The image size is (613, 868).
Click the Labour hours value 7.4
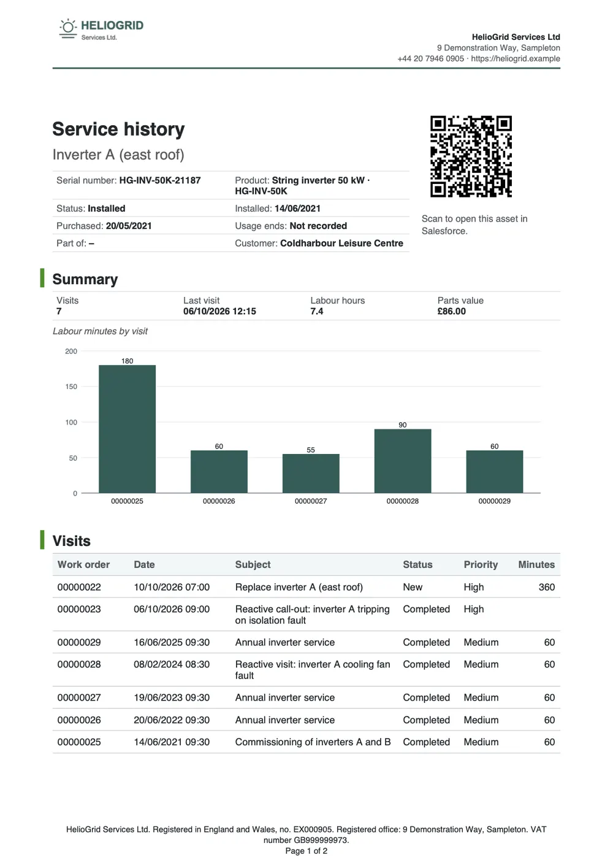pyautogui.click(x=317, y=311)
